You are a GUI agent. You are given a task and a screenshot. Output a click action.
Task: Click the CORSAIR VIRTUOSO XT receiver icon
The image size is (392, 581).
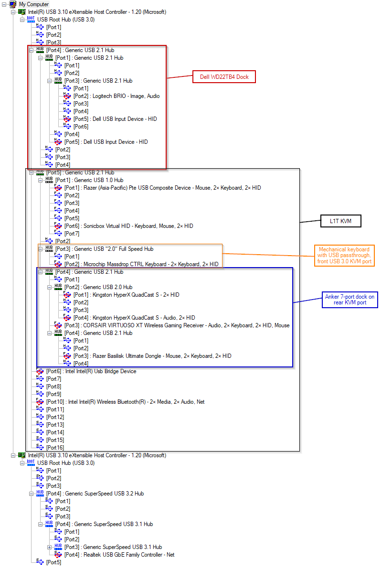(x=58, y=325)
